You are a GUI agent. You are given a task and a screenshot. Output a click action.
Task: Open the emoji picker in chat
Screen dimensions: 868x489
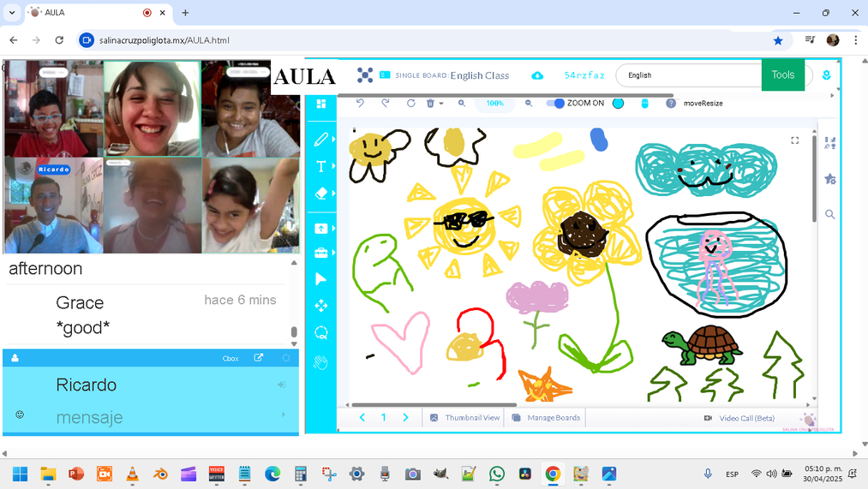20,414
